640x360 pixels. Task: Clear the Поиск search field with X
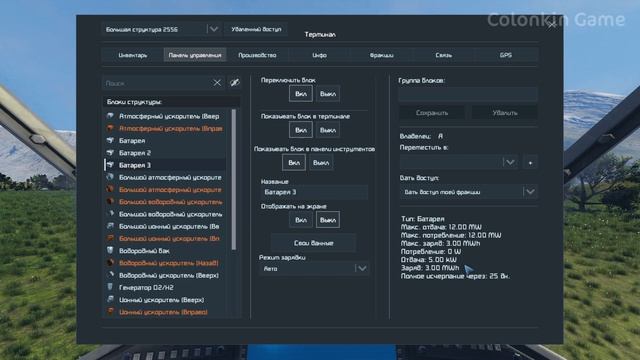217,83
